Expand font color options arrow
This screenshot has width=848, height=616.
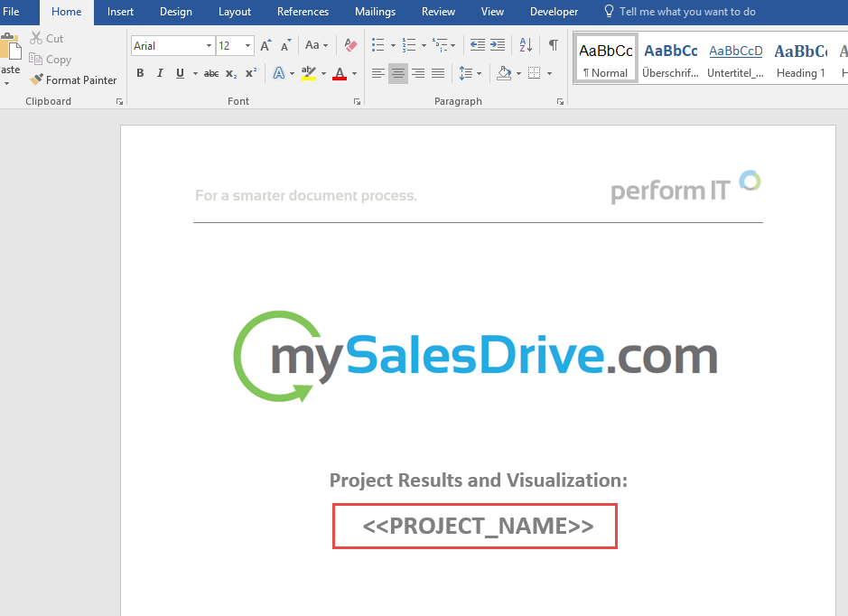[355, 73]
